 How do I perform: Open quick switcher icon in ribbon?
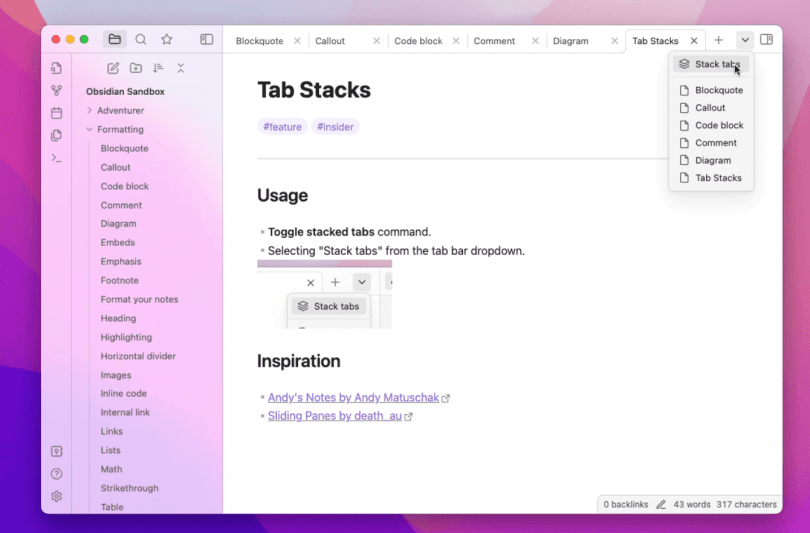pos(57,68)
